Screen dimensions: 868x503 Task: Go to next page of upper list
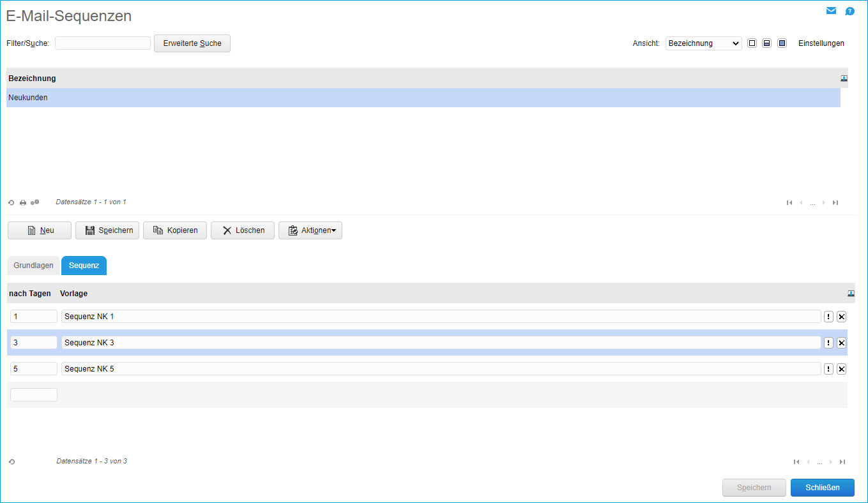[x=824, y=202]
